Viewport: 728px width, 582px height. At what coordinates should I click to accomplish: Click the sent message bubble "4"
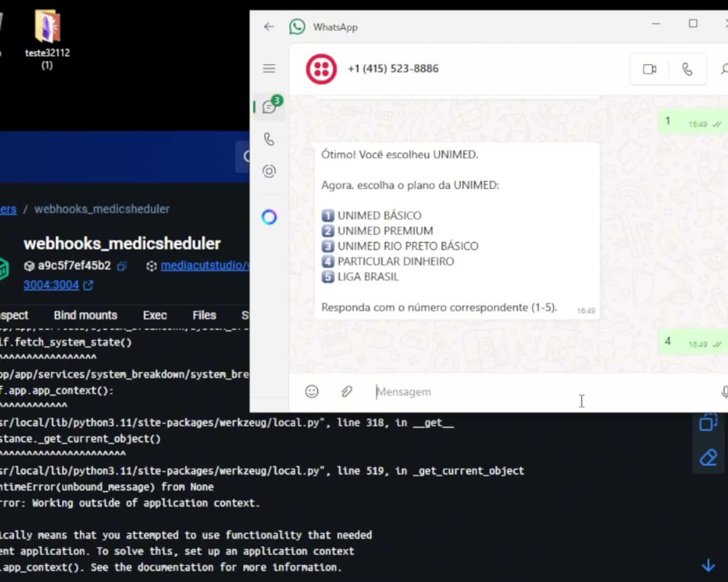click(693, 343)
